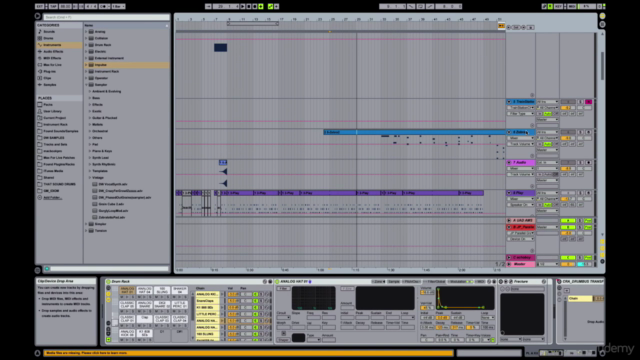The image size is (640, 360).
Task: Open the Packs place in browser
Action: point(48,104)
